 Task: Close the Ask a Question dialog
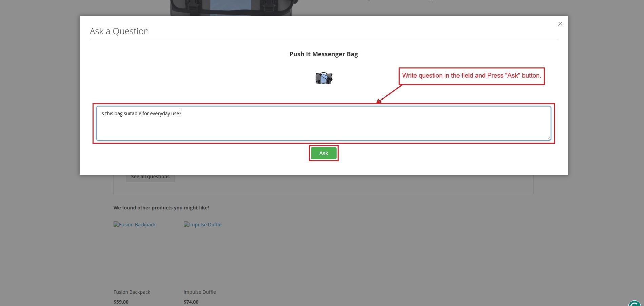[x=560, y=24]
